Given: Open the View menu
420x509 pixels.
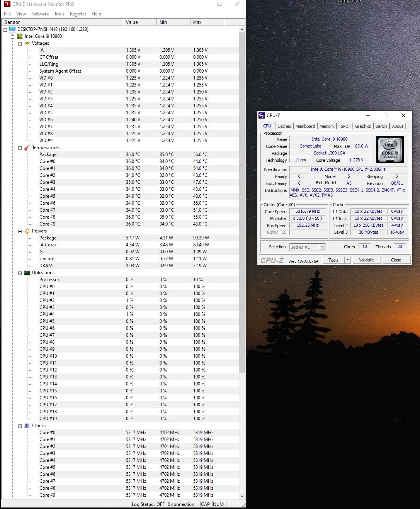Looking at the screenshot, I should click(21, 14).
